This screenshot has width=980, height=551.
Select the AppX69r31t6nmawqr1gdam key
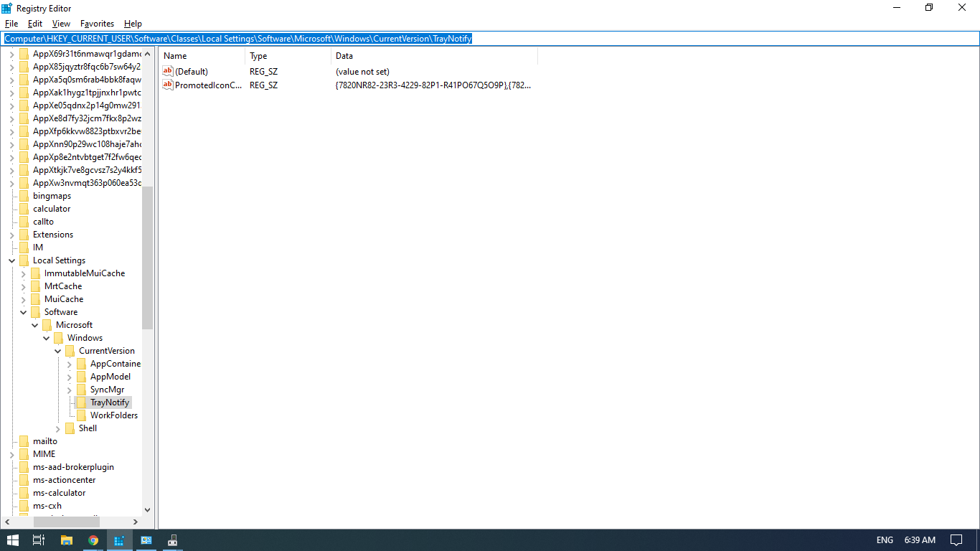(x=87, y=54)
